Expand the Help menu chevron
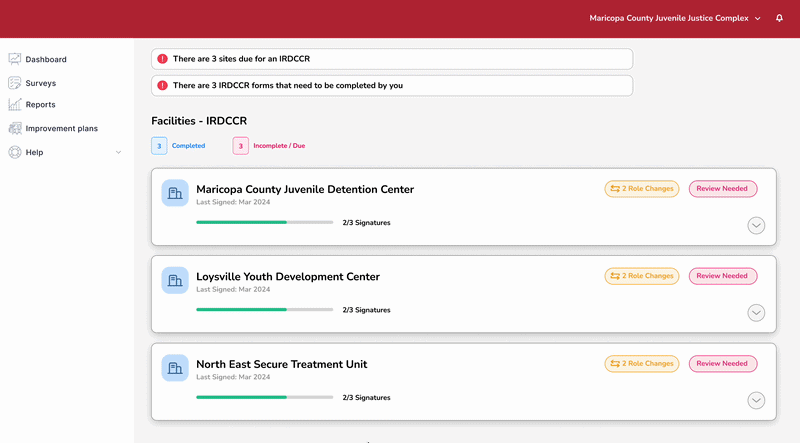The image size is (800, 443). click(119, 152)
